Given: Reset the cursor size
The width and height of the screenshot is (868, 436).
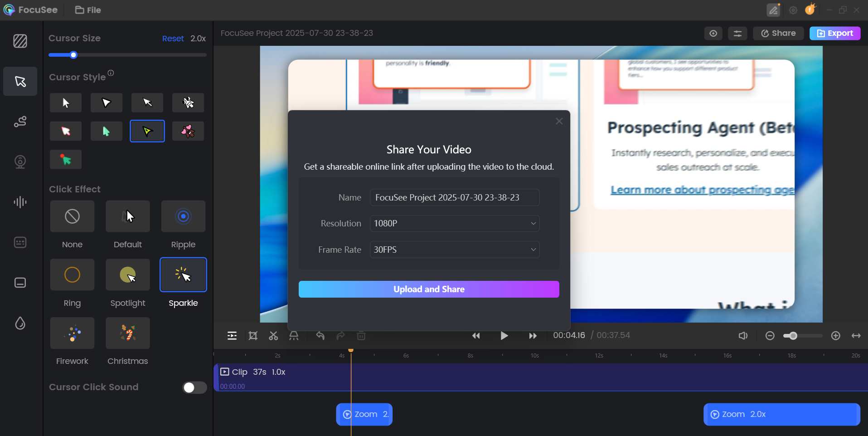Looking at the screenshot, I should 173,39.
